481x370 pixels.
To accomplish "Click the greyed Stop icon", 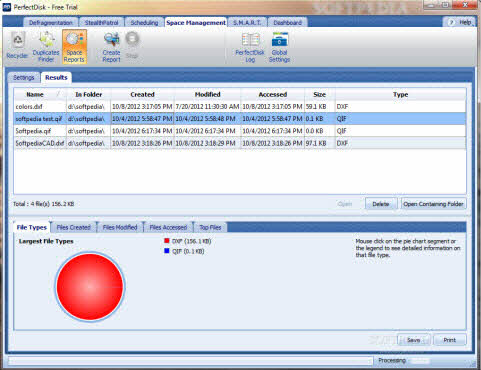I will [132, 45].
